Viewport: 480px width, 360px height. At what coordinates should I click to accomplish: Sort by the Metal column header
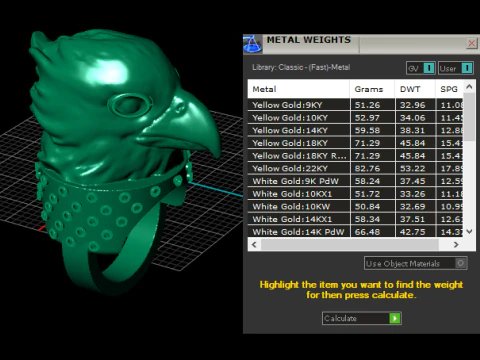coord(299,89)
